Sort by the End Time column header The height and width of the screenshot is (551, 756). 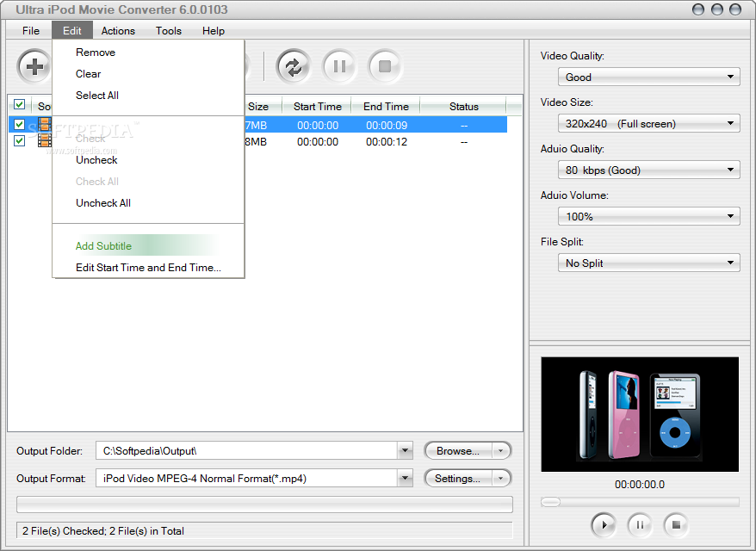click(386, 106)
